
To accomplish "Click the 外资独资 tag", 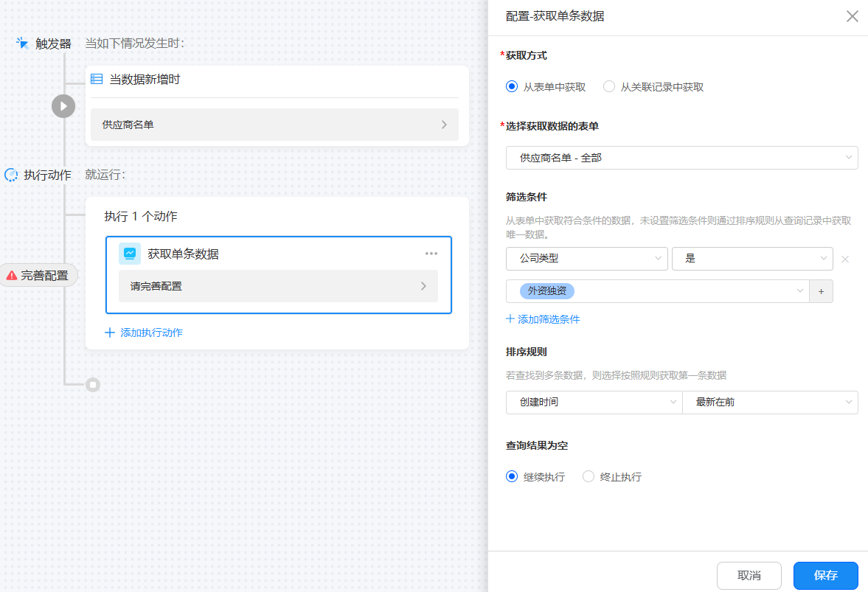I will 547,291.
